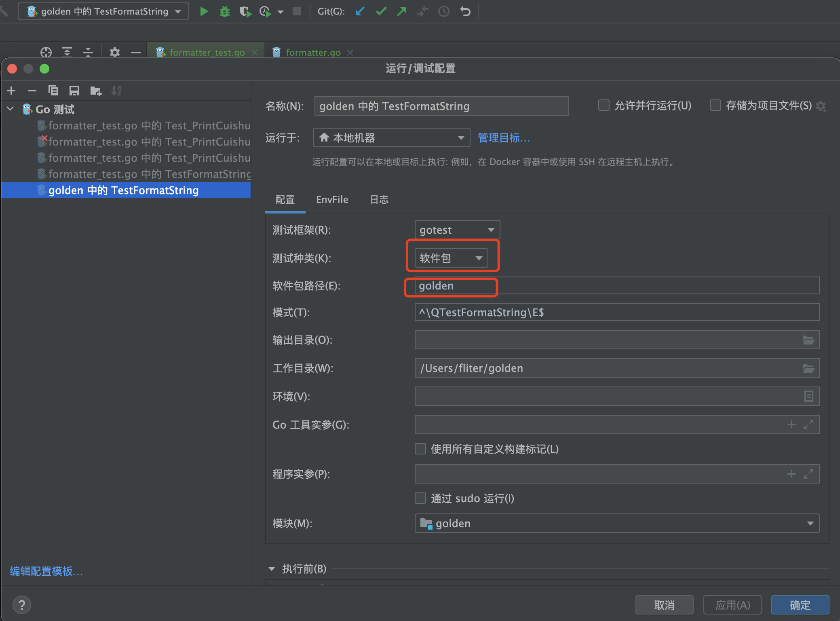Open the gotest test framework dropdown
840x621 pixels.
[457, 230]
